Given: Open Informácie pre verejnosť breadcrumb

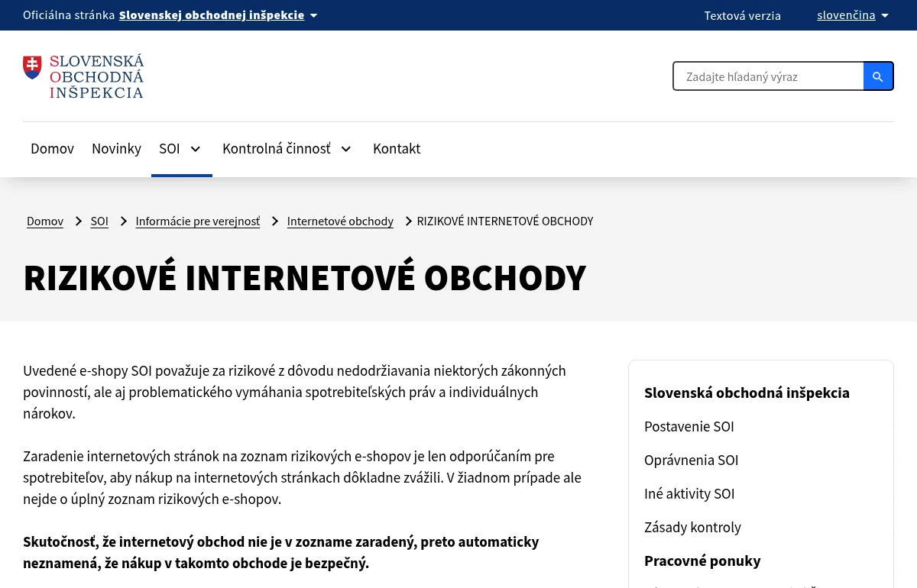Looking at the screenshot, I should [198, 221].
